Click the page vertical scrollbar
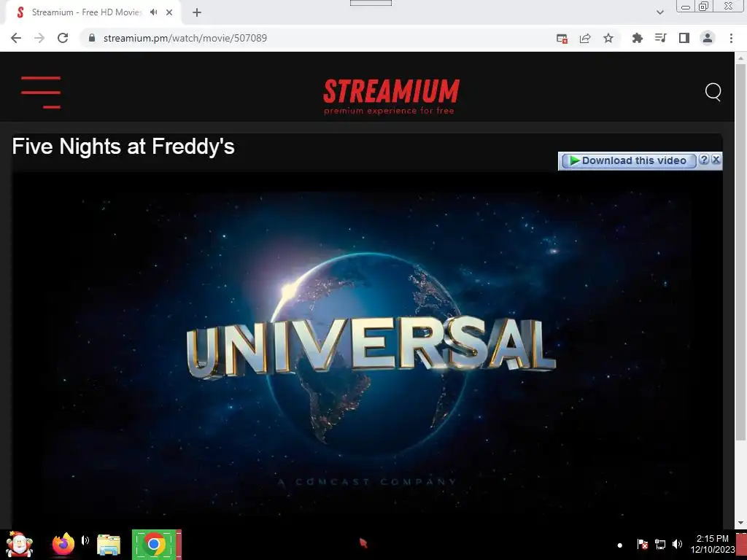The image size is (747, 560). pyautogui.click(x=740, y=252)
